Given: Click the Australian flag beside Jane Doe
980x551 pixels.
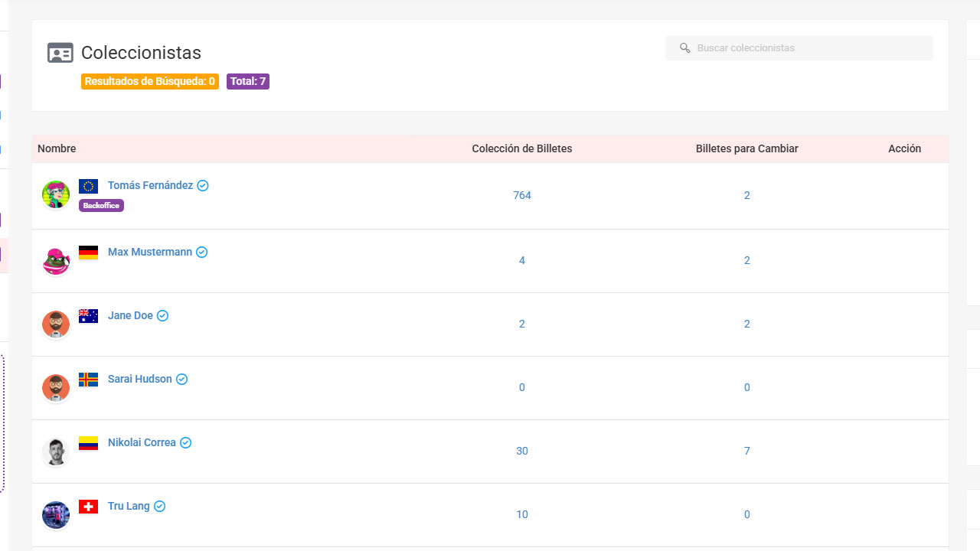Looking at the screenshot, I should coord(88,316).
